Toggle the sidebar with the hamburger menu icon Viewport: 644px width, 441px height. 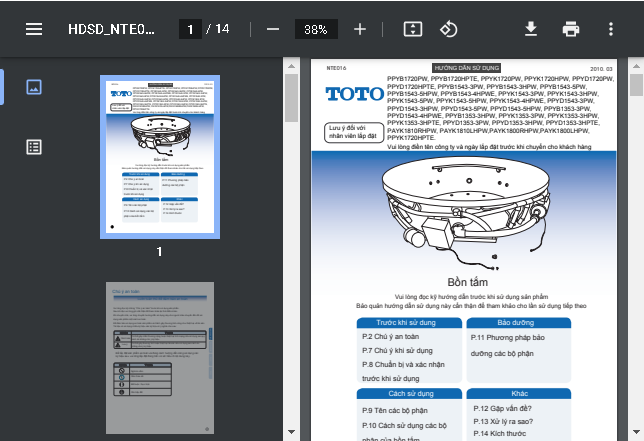[x=34, y=29]
